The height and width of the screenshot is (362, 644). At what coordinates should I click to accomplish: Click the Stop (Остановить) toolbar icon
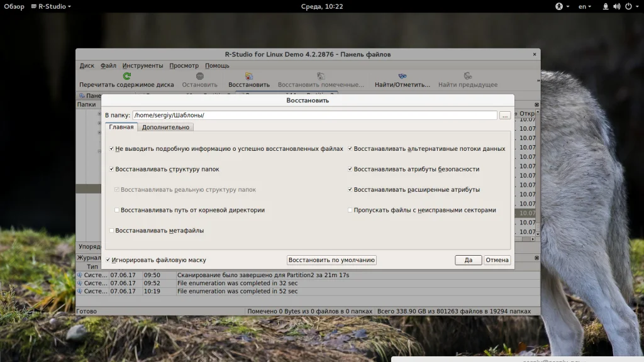click(x=199, y=76)
